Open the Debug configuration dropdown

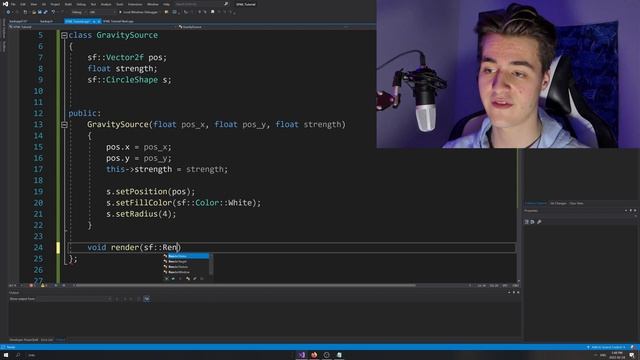pos(80,12)
